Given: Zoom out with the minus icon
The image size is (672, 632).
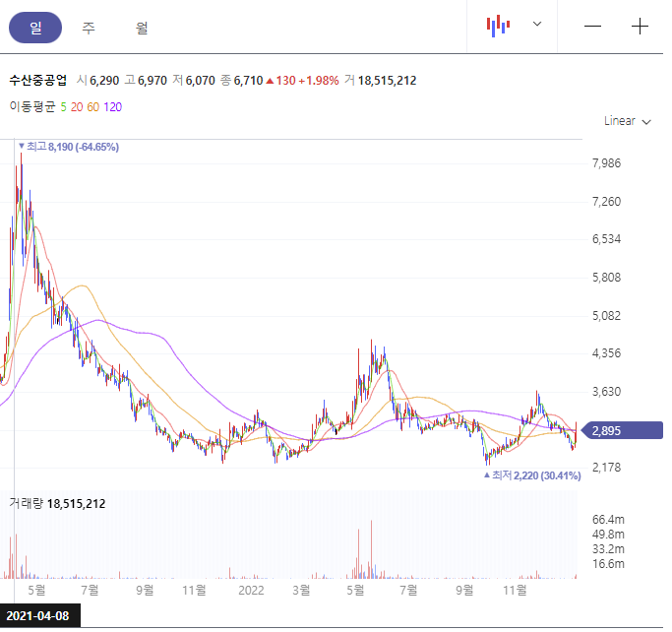Looking at the screenshot, I should (x=592, y=27).
